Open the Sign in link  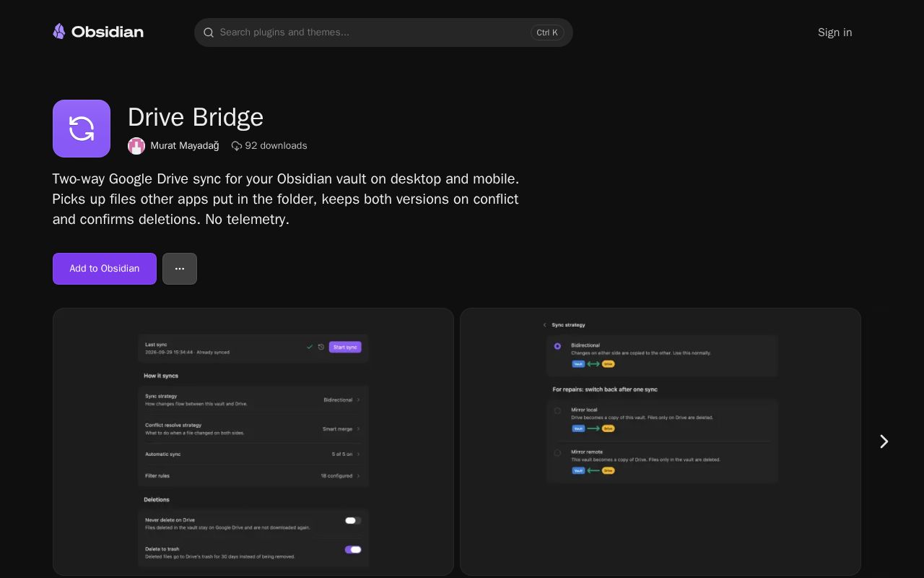[x=834, y=33]
